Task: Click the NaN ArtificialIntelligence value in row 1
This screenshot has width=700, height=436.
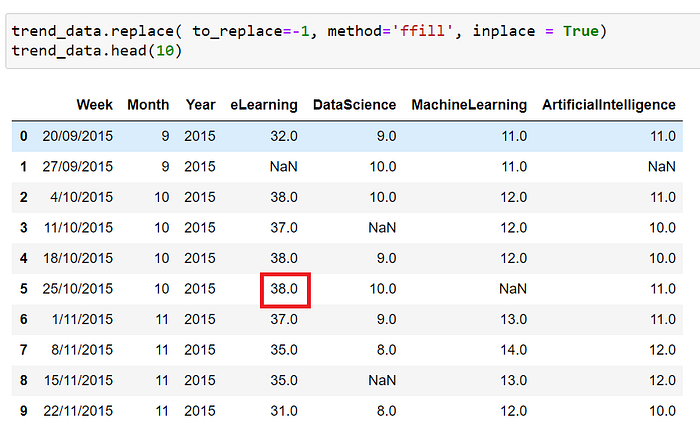Action: (x=662, y=166)
